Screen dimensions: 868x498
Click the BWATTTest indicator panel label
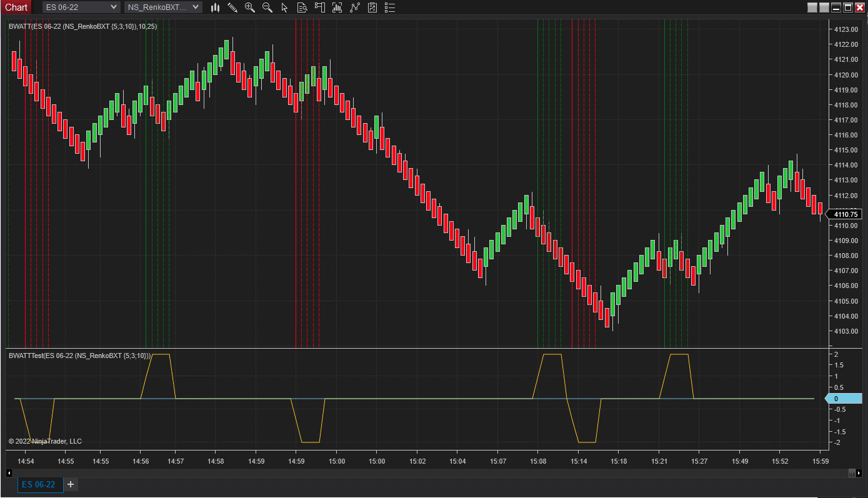coord(80,356)
